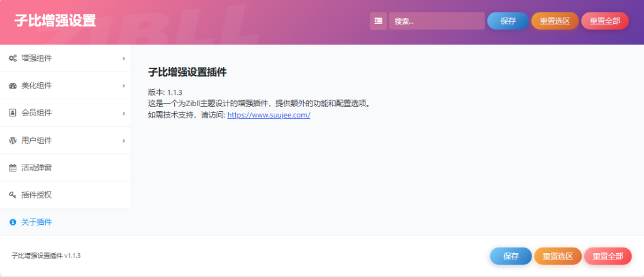This screenshot has width=644, height=277.
Task: Select the 活动弹窗 menu item
Action: (65, 168)
